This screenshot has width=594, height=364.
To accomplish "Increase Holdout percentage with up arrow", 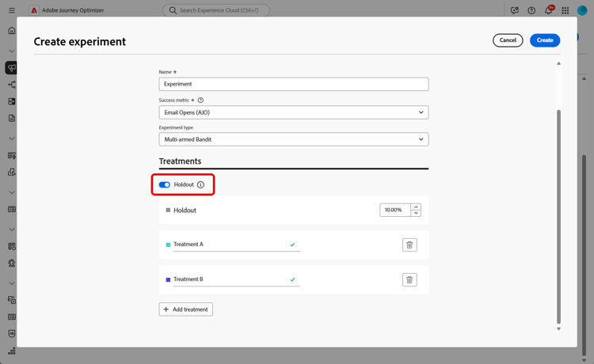I will point(416,207).
